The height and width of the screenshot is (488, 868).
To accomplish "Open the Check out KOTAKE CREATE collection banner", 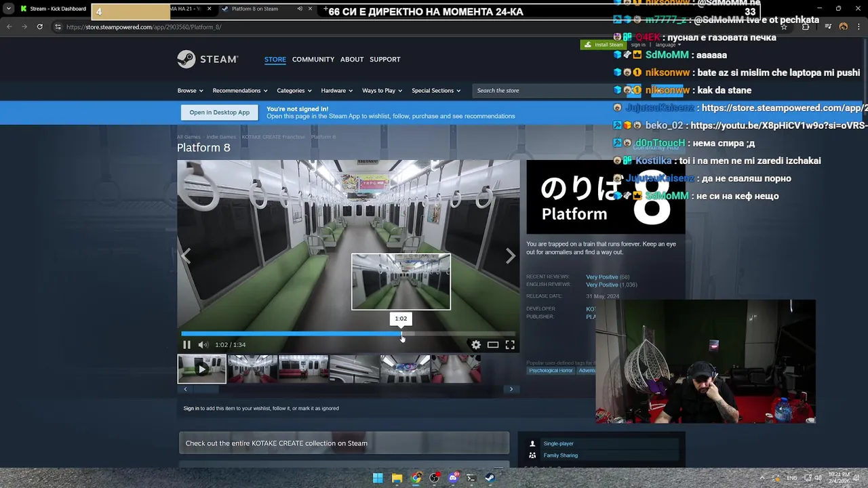I will (x=344, y=443).
